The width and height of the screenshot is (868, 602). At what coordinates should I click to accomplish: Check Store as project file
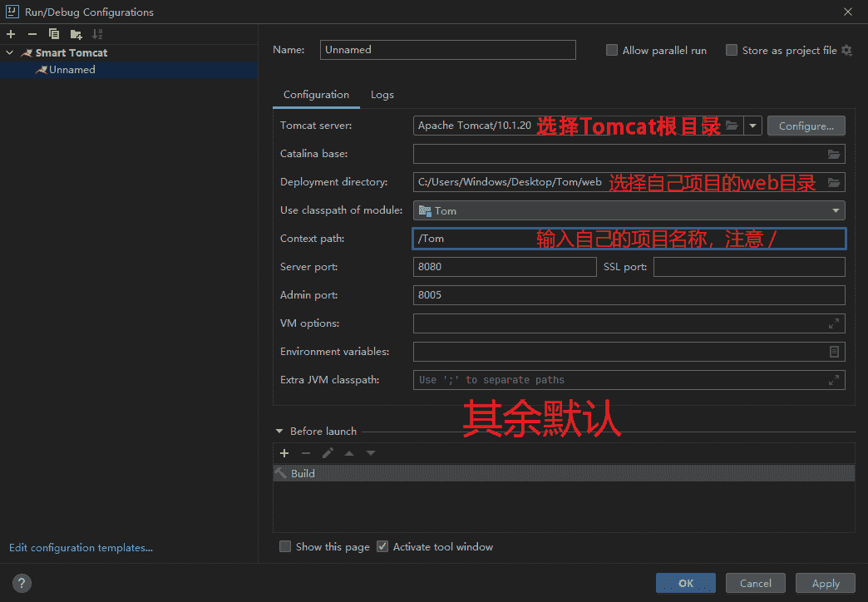[x=732, y=50]
